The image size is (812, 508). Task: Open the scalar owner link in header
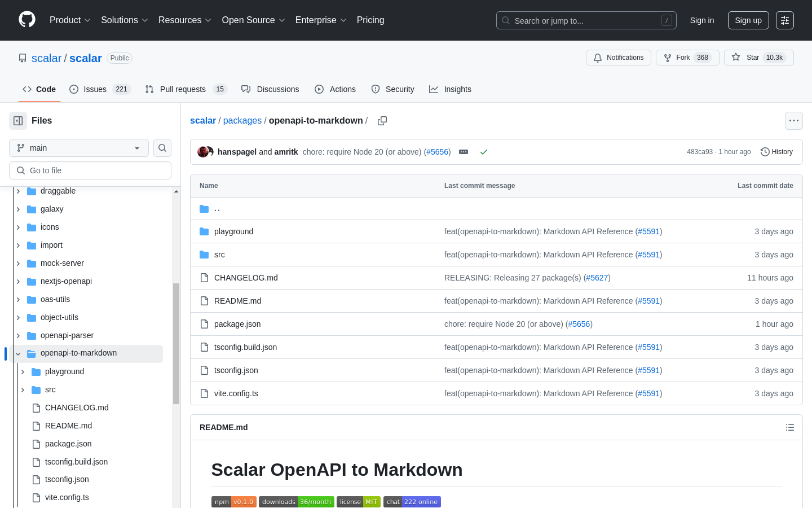(x=46, y=58)
